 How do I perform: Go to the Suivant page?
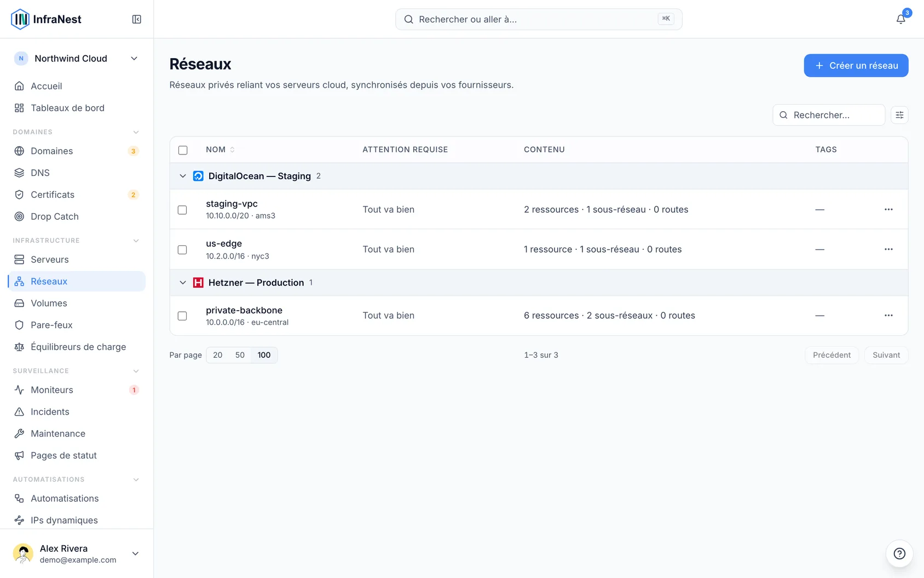tap(886, 355)
